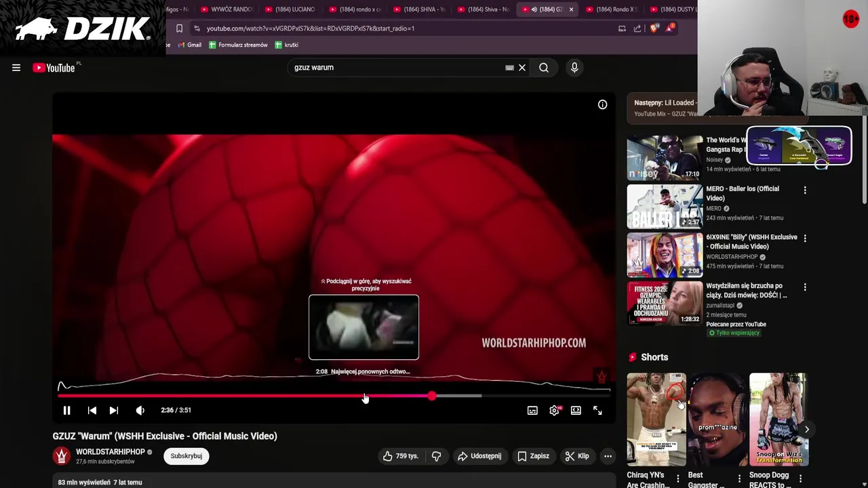Skip to the next video

tap(114, 410)
